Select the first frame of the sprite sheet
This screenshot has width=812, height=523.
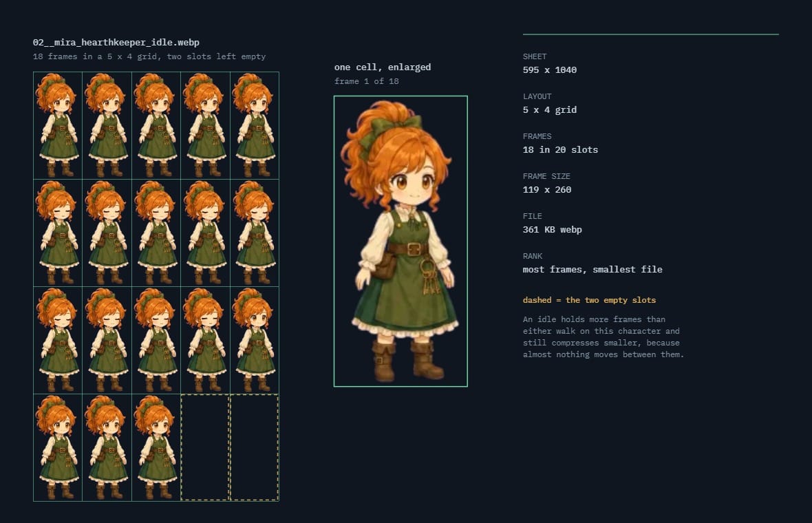point(58,126)
